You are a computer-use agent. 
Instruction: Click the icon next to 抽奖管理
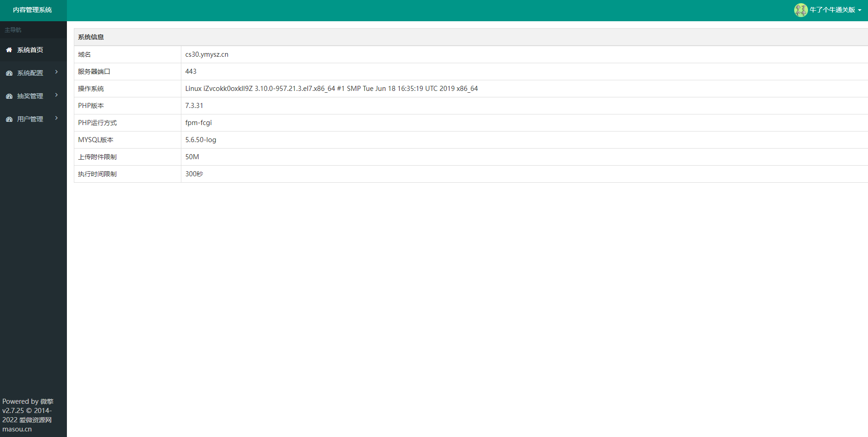(9, 96)
